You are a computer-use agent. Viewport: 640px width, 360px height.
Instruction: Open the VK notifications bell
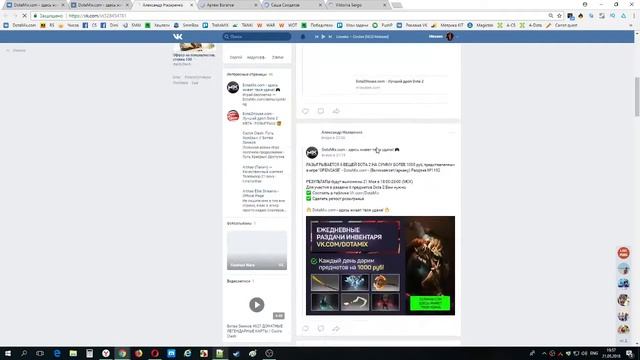(x=303, y=37)
